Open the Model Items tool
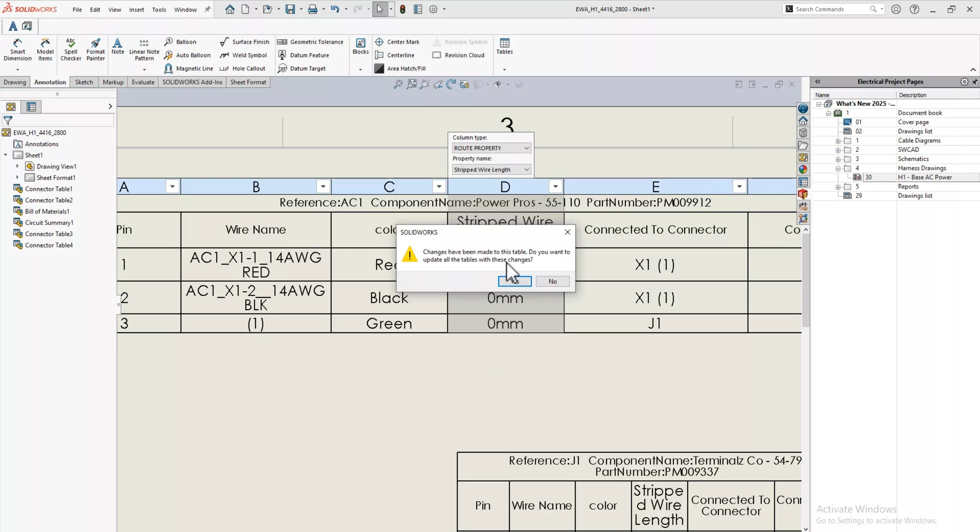980x532 pixels. [45, 50]
